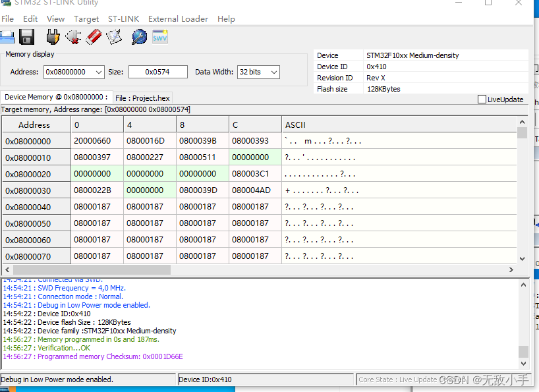Image resolution: width=539 pixels, height=392 pixels.
Task: Click the Device ID value 0x410
Action: 376,67
